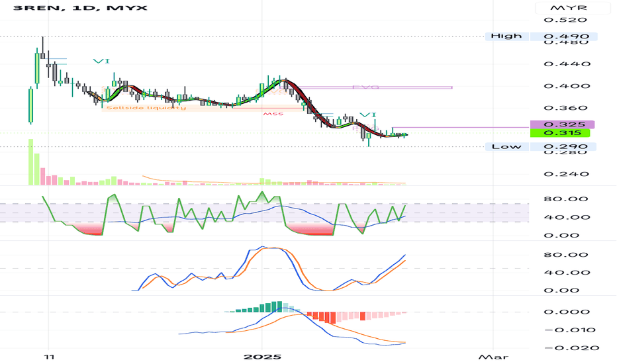Select the High price line label
The image size is (617, 364).
point(506,36)
